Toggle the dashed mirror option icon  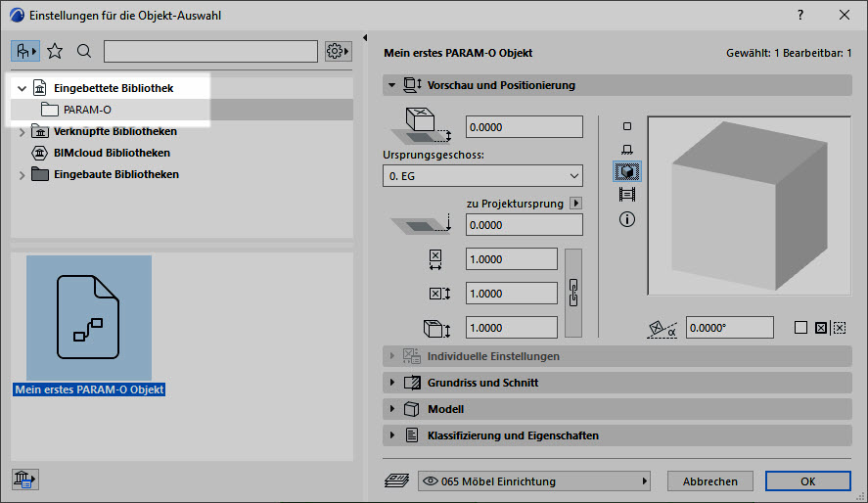pyautogui.click(x=840, y=328)
